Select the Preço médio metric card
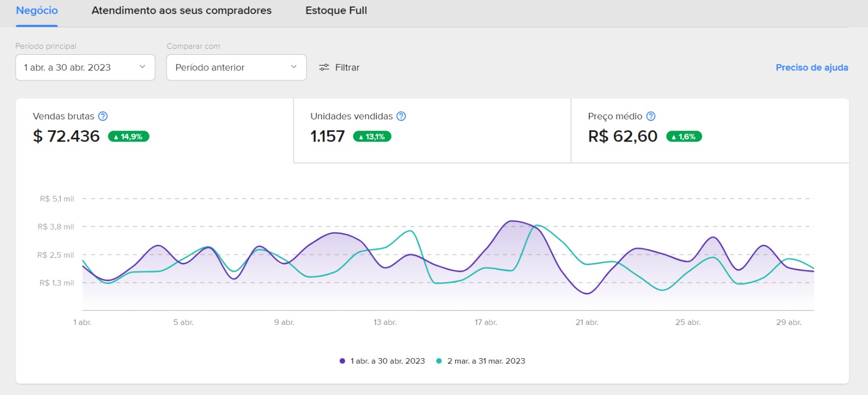The image size is (868, 395). tap(710, 131)
